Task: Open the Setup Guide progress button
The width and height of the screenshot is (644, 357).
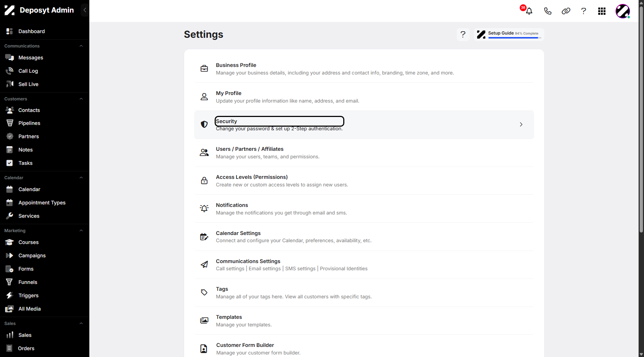Action: click(509, 35)
